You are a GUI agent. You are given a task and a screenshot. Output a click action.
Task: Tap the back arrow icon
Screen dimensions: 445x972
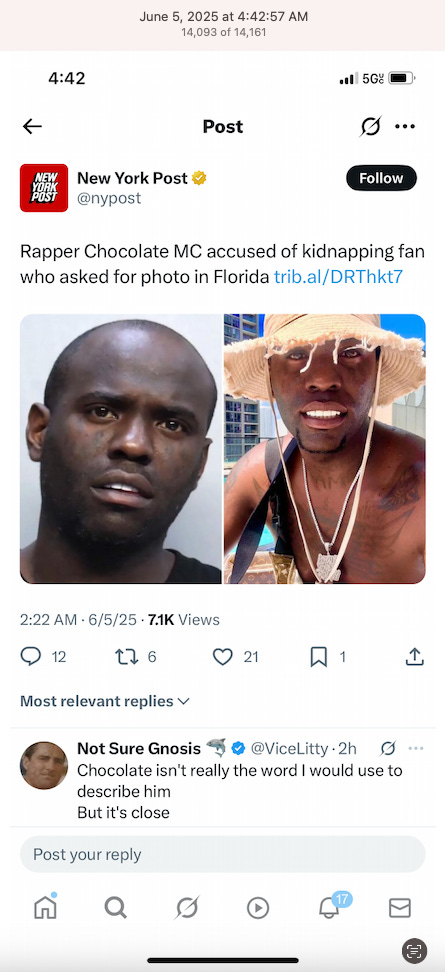click(x=32, y=126)
